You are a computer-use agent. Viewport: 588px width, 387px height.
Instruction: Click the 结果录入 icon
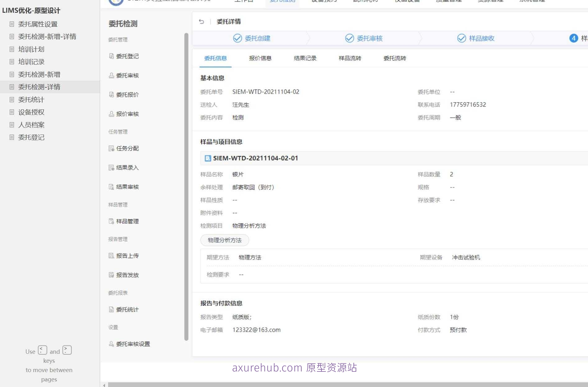click(x=111, y=168)
